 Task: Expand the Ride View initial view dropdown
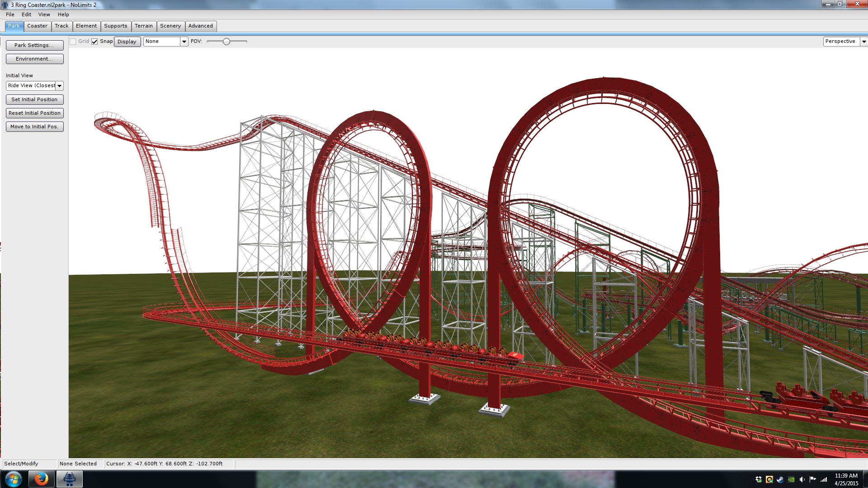pos(59,86)
